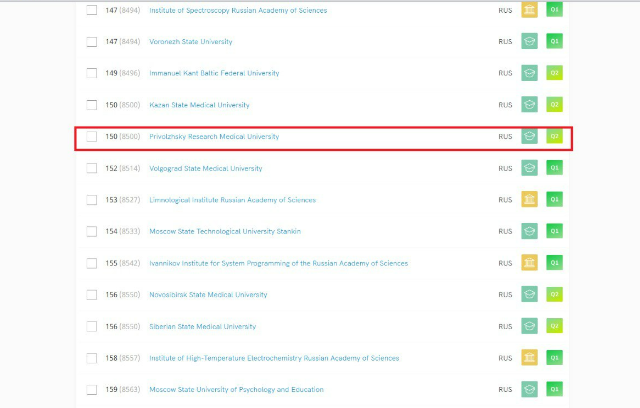Open Moscow State Technological University Stankin link

click(x=225, y=231)
